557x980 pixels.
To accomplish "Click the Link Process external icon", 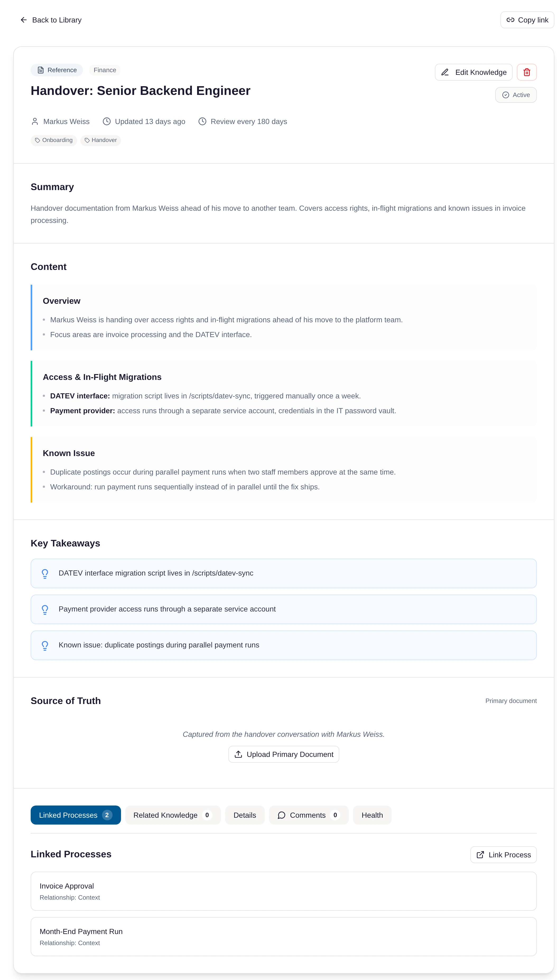I will tap(480, 854).
